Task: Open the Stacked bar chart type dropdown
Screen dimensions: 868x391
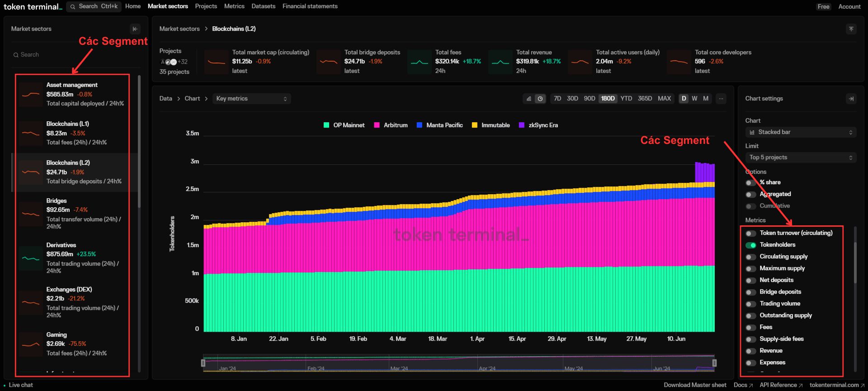Action: (800, 132)
